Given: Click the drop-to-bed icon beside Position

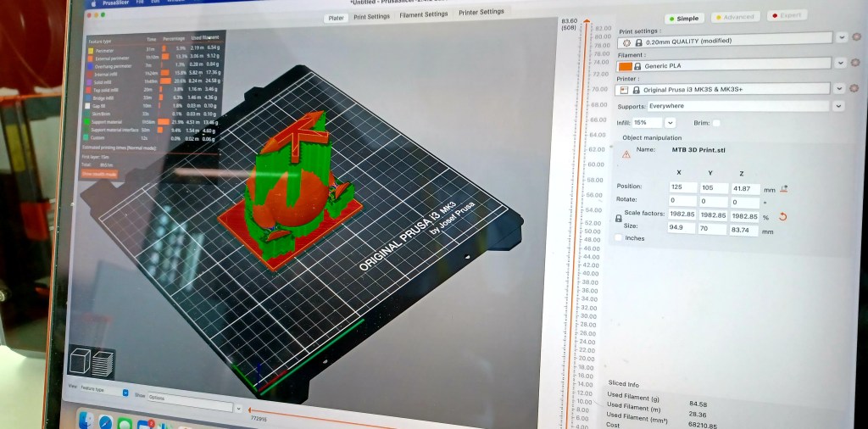Looking at the screenshot, I should pyautogui.click(x=784, y=187).
